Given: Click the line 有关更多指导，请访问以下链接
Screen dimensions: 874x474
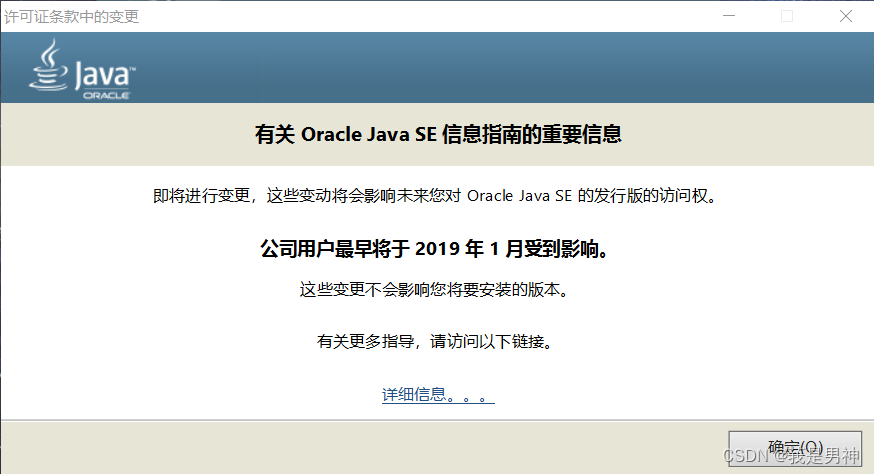Looking at the screenshot, I should coord(435,341).
